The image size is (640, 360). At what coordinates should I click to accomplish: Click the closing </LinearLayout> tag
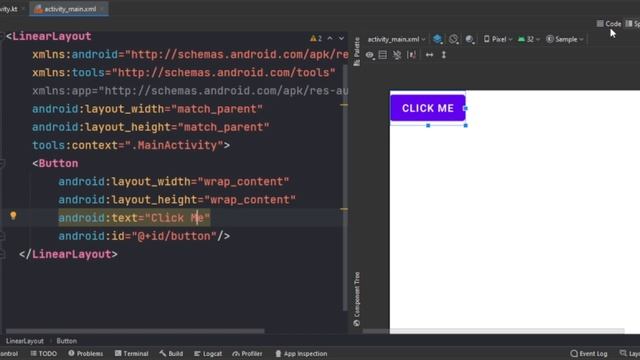coord(68,254)
